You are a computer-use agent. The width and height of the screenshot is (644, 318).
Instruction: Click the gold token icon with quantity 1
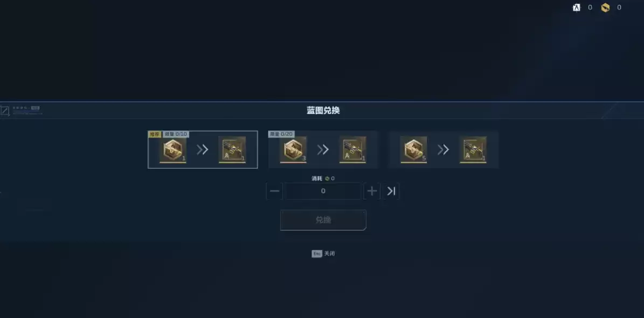pos(173,149)
